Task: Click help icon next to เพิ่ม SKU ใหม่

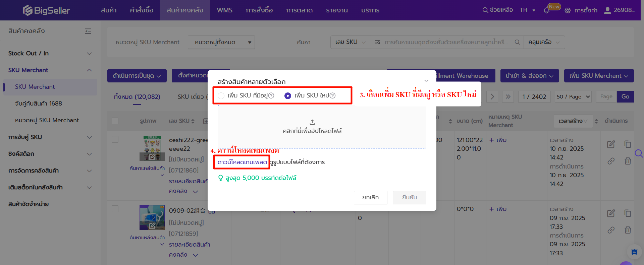Action: [333, 95]
